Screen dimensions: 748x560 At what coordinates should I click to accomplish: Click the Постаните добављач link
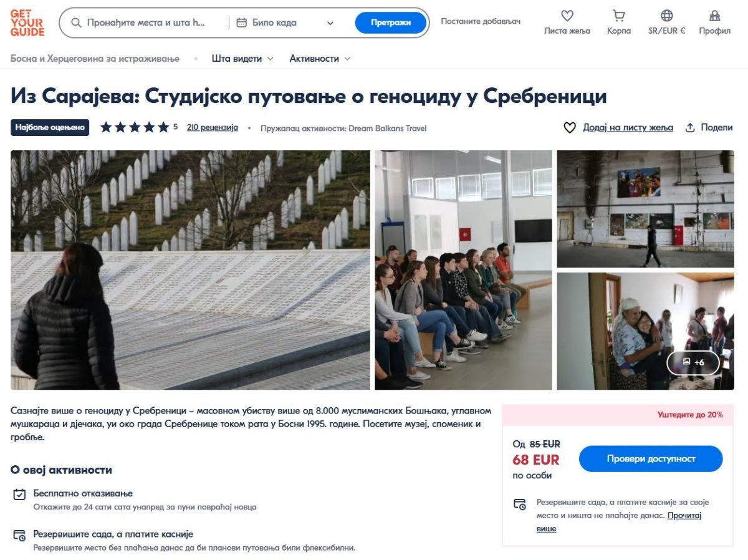[x=481, y=21]
